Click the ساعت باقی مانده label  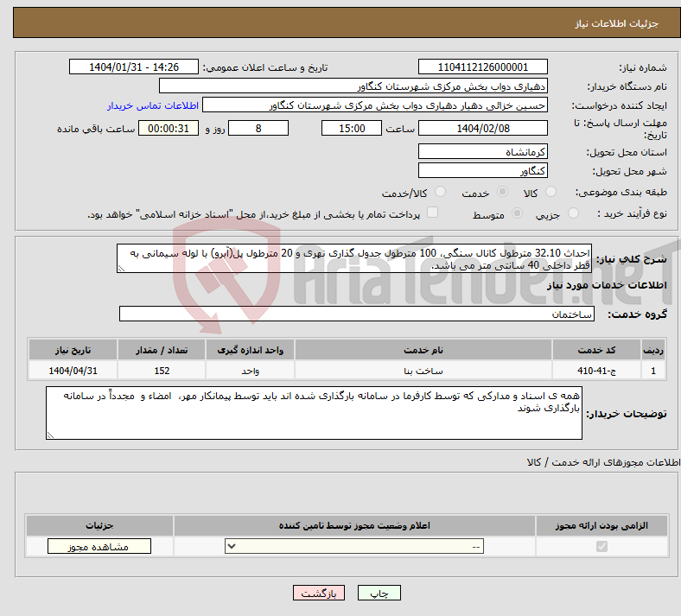96,129
